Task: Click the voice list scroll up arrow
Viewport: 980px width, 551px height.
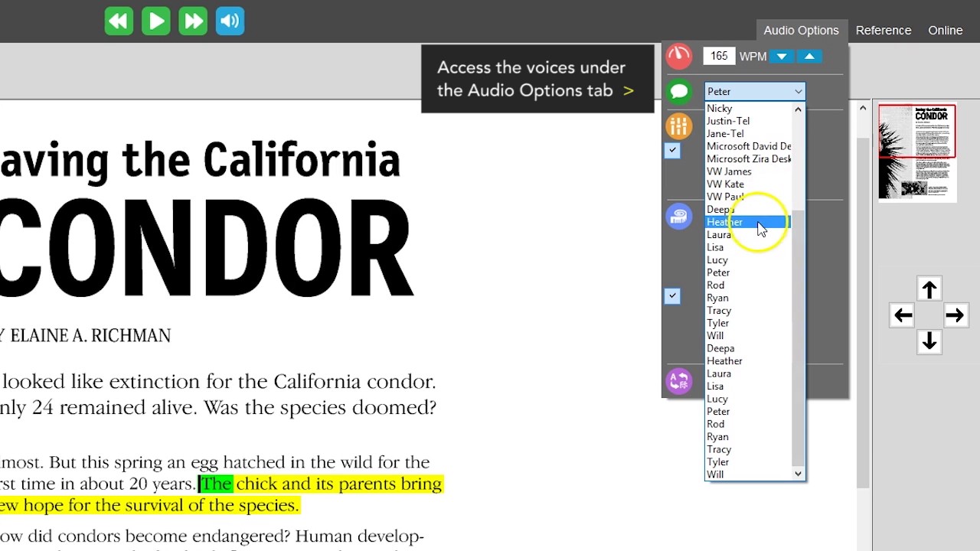Action: click(798, 109)
